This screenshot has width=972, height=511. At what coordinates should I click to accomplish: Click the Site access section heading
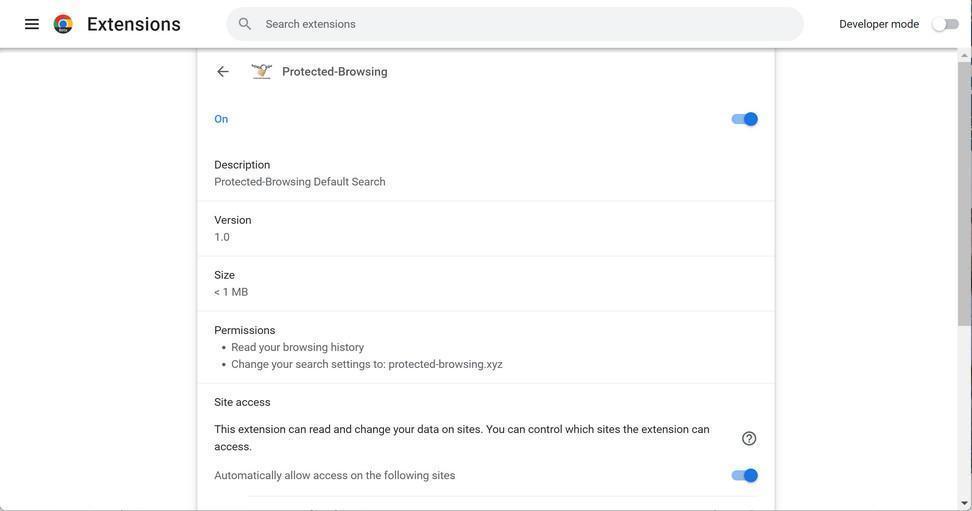242,403
